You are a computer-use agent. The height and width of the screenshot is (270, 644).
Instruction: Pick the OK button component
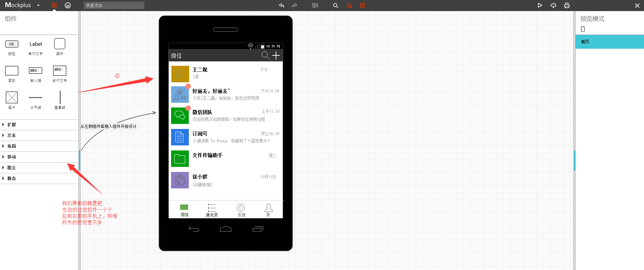point(12,44)
